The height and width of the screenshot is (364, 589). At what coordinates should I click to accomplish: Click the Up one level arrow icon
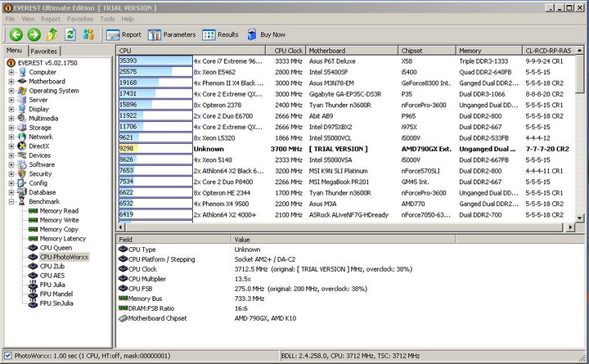pos(52,34)
